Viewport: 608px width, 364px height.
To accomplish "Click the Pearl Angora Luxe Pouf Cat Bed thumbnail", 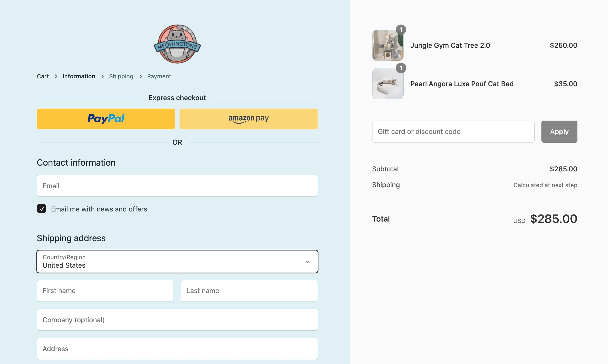I will [x=388, y=83].
